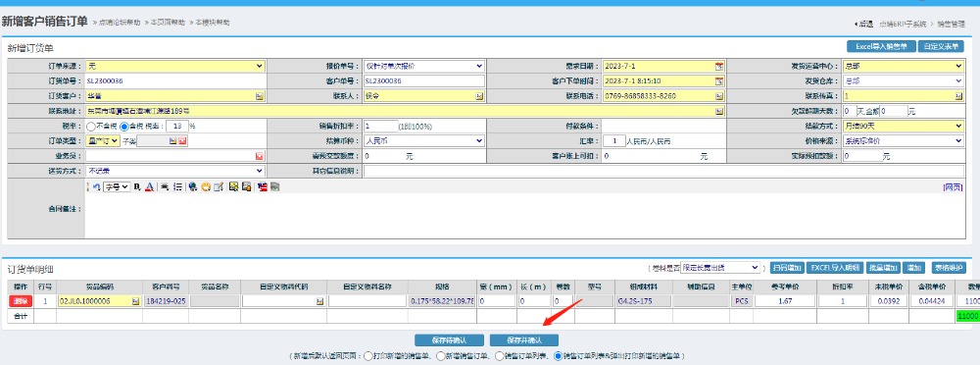This screenshot has height=365, width=980.
Task: Click the globe hyperlink icon in editor
Action: tap(193, 186)
